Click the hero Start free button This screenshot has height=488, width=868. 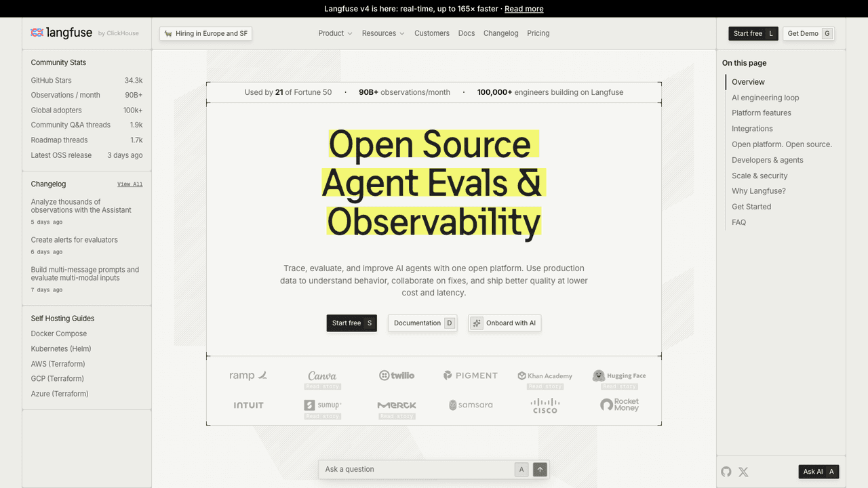point(351,323)
